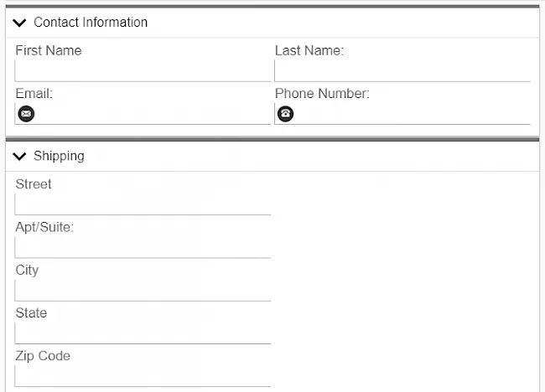Click the "Email:" label text
This screenshot has width=545, height=392.
(x=34, y=94)
